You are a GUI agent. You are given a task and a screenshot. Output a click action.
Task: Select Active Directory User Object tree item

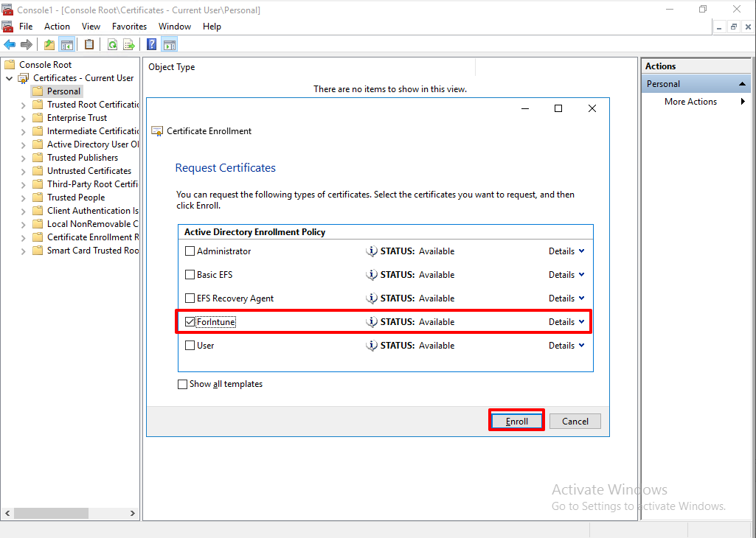point(93,144)
